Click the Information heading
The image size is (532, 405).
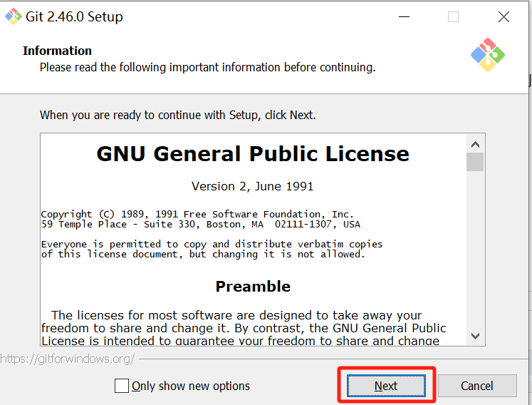coord(58,51)
